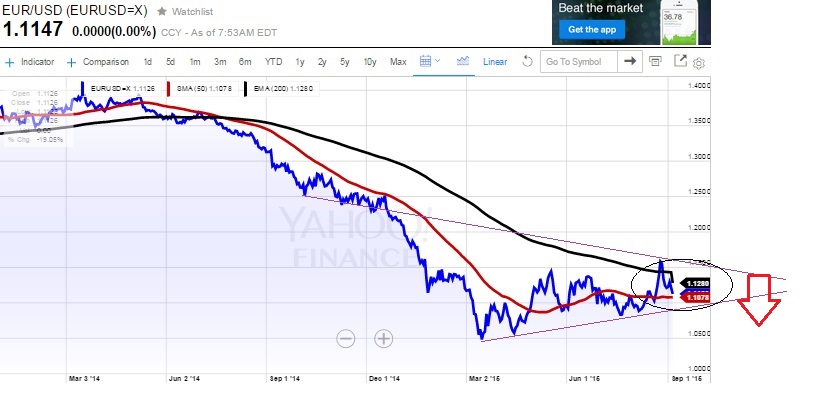Expand the Comparison add menu
This screenshot has width=836, height=404.
click(x=99, y=62)
